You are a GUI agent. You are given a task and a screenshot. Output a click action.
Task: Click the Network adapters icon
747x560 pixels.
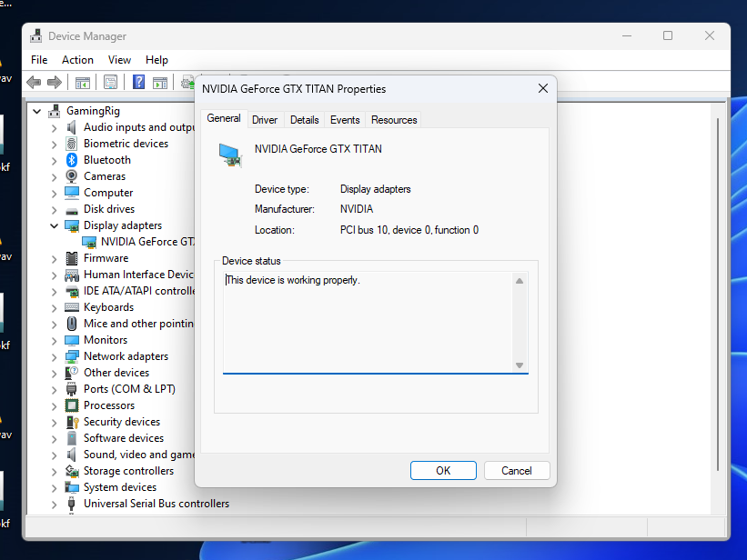point(72,356)
